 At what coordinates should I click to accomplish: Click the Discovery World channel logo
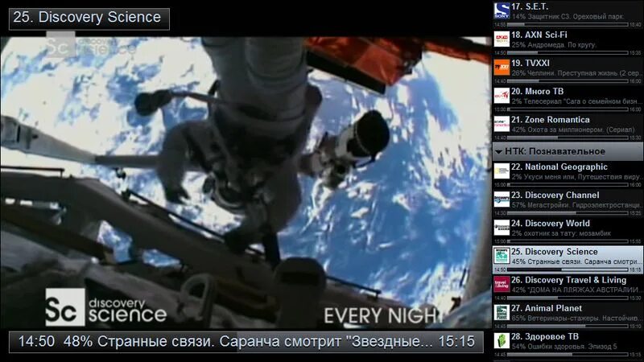[x=502, y=228]
